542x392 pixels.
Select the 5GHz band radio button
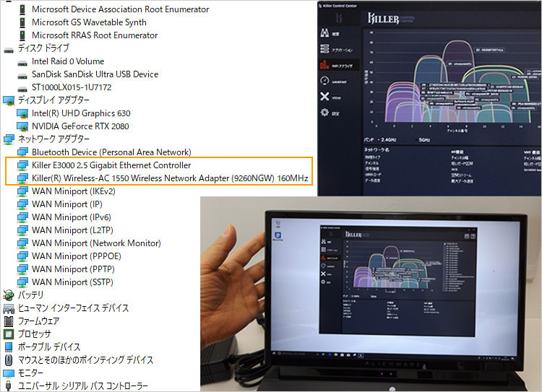click(416, 140)
